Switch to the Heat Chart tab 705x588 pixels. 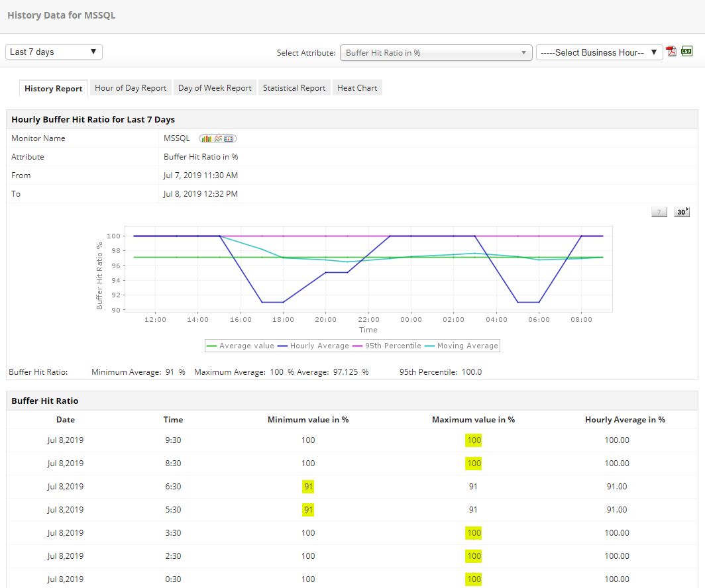tap(357, 87)
